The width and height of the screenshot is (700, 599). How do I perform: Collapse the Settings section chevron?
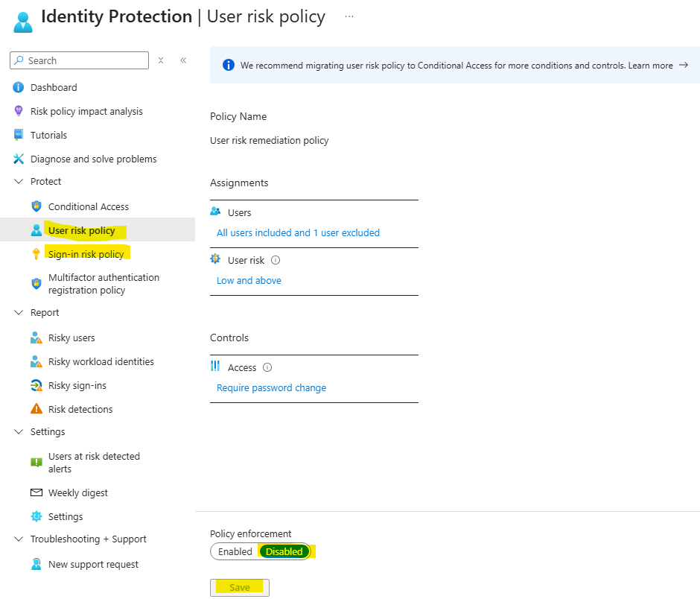pos(19,431)
